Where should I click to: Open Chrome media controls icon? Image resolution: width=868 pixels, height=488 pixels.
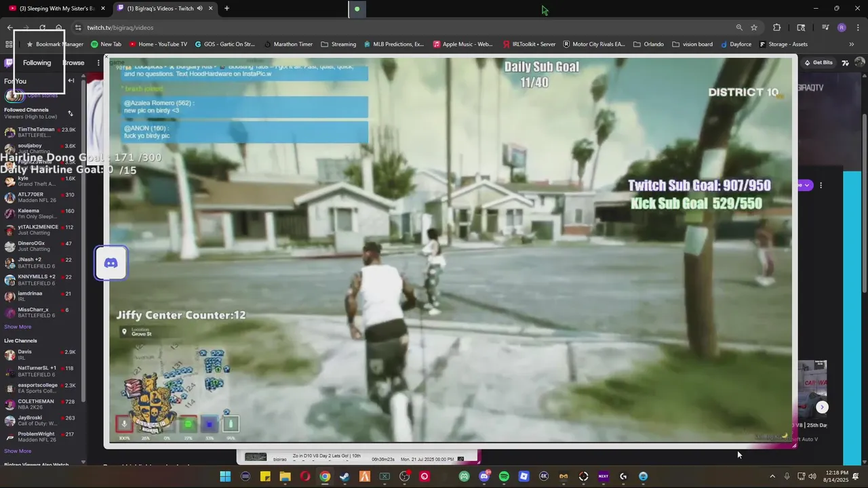coord(825,27)
